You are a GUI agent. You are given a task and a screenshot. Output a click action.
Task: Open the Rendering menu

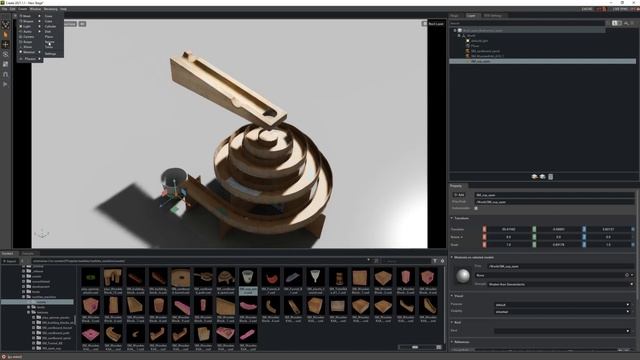click(x=51, y=9)
